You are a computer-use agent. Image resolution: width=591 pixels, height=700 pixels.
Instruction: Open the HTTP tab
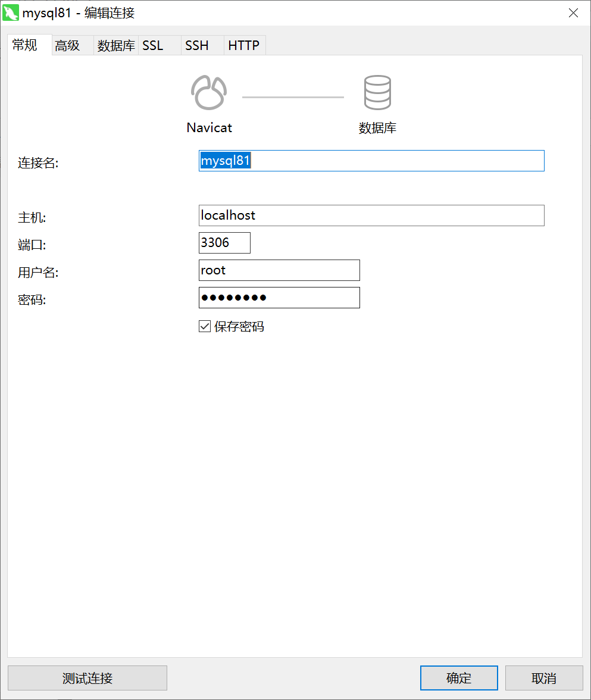245,45
